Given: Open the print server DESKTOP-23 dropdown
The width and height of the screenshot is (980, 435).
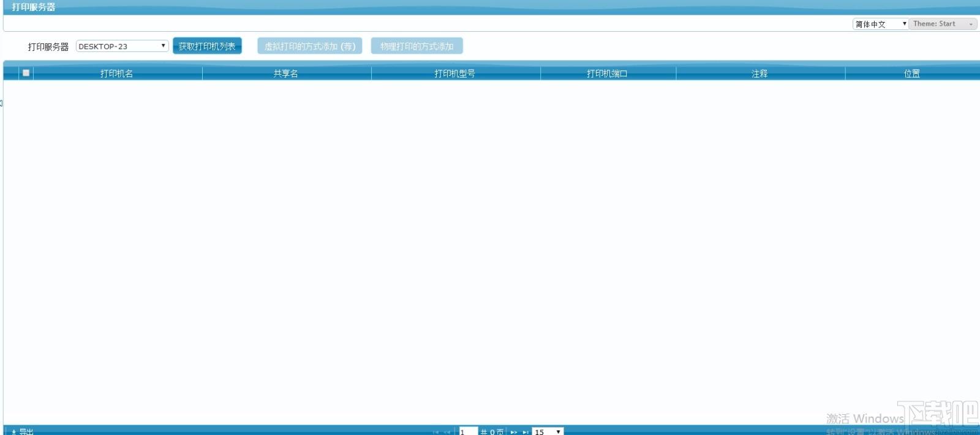Looking at the screenshot, I should click(x=123, y=46).
